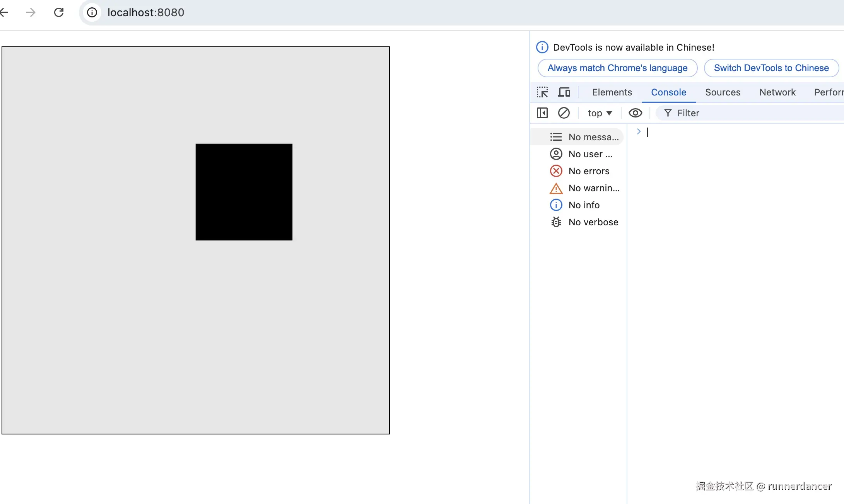
Task: Create a live expression with the eye icon
Action: click(x=635, y=113)
